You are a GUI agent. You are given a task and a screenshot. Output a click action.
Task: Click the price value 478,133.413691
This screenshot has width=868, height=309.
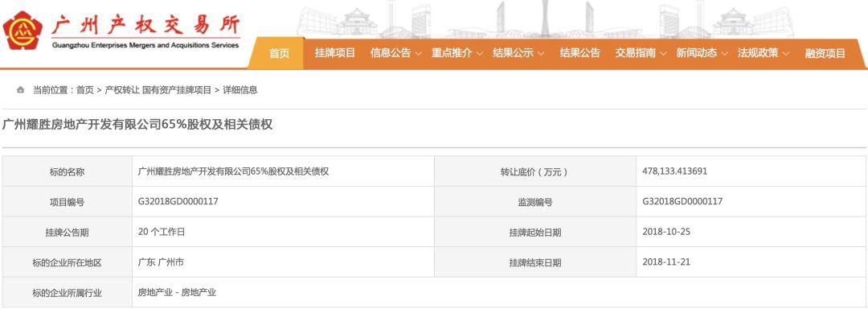[675, 171]
